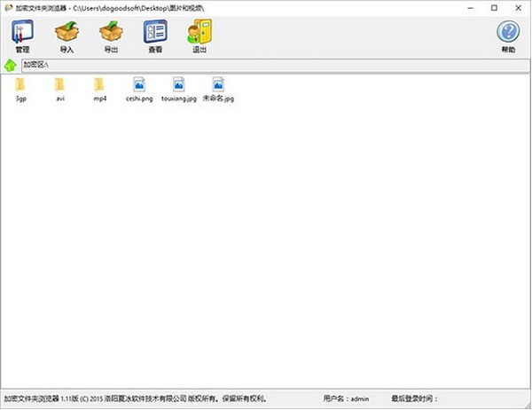Click the copyright text in status bar
Viewport: 532px width, 410px height.
pos(133,399)
